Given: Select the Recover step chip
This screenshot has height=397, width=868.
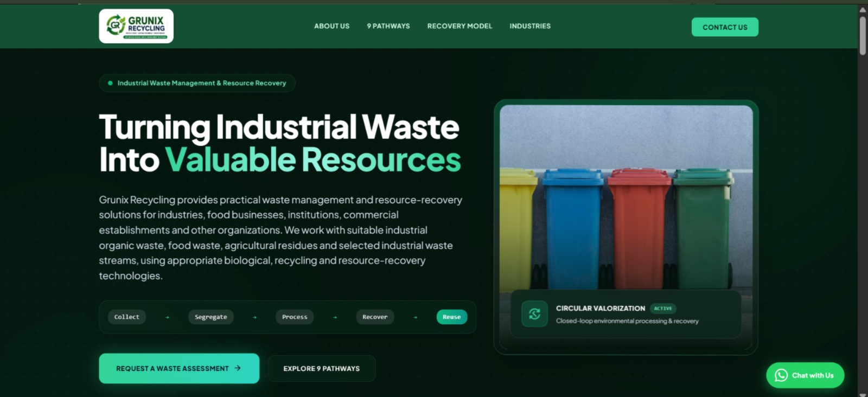Looking at the screenshot, I should 375,317.
